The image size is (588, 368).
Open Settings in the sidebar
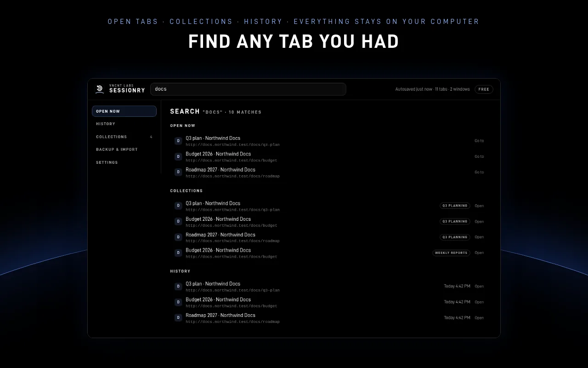point(124,162)
